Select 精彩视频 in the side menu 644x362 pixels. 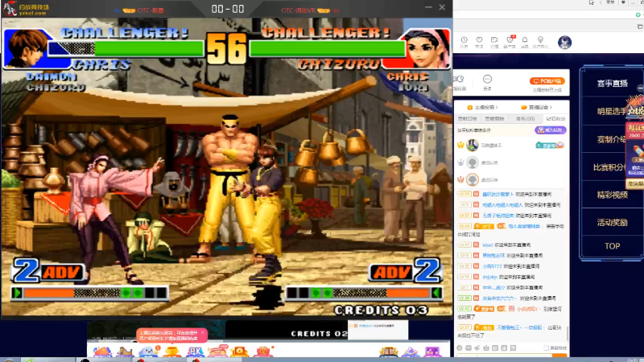coord(612,195)
